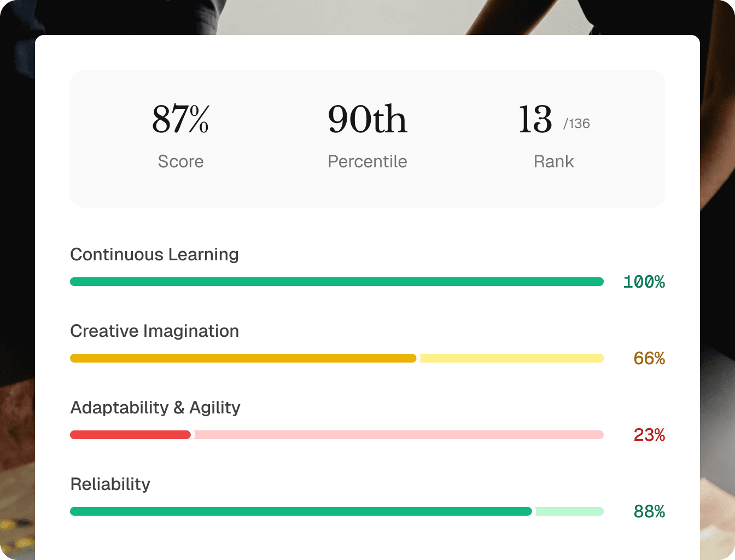Open the Adaptability & Agility heading
The height and width of the screenshot is (560, 735).
[155, 407]
